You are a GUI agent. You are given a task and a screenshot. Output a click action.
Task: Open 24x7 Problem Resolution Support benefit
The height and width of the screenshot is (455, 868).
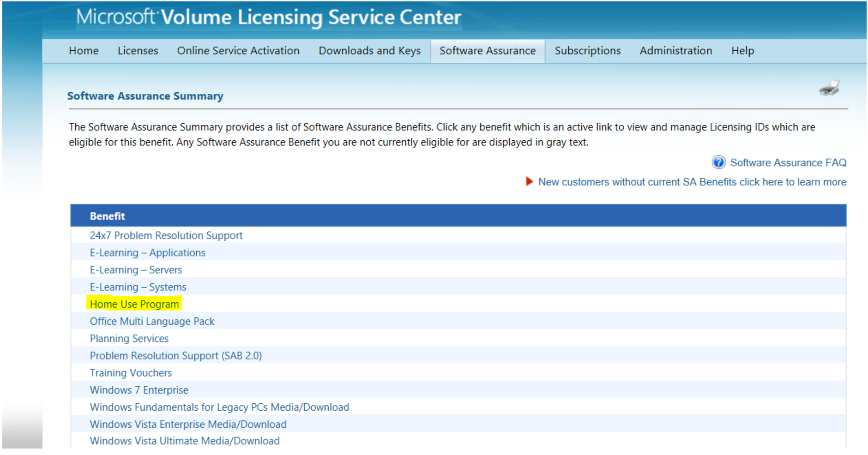pos(166,236)
